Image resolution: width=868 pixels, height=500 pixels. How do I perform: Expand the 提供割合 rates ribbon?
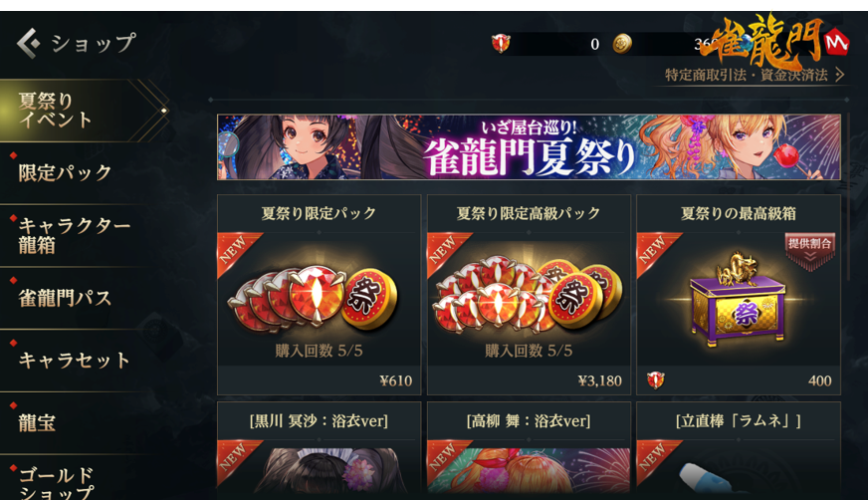click(x=810, y=251)
